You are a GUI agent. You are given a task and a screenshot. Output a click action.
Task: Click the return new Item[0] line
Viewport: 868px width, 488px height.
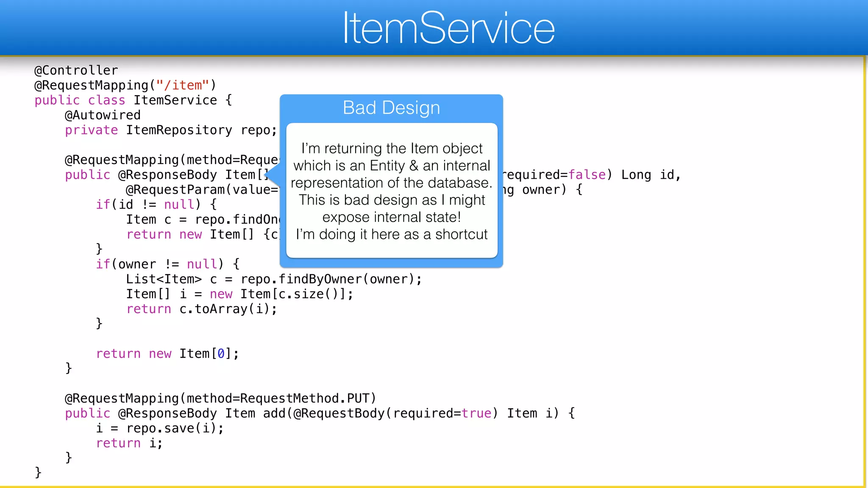point(167,354)
